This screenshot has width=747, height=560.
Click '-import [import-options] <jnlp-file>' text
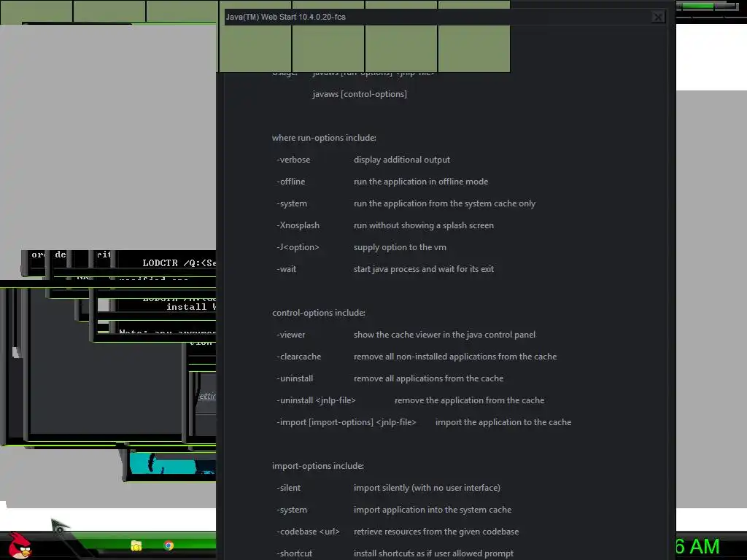347,423
